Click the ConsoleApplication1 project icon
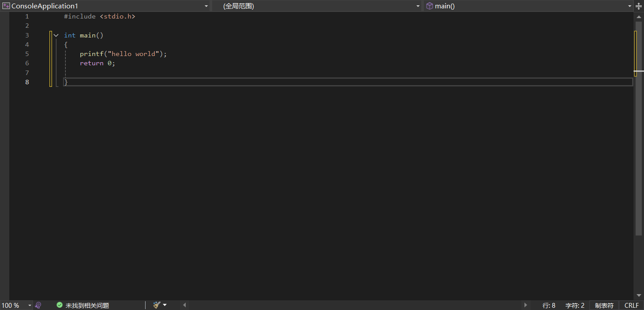The image size is (644, 310). point(6,6)
